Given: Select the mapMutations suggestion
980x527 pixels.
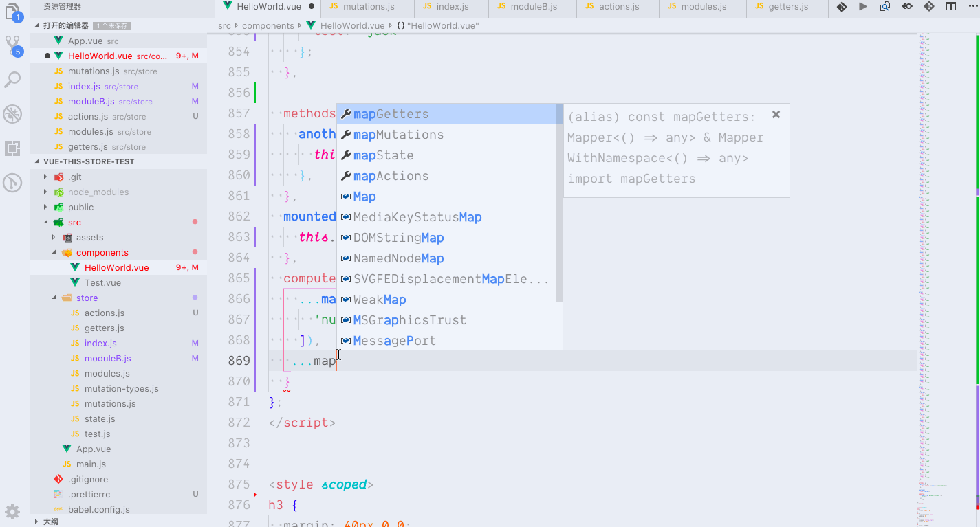Looking at the screenshot, I should pyautogui.click(x=446, y=135).
